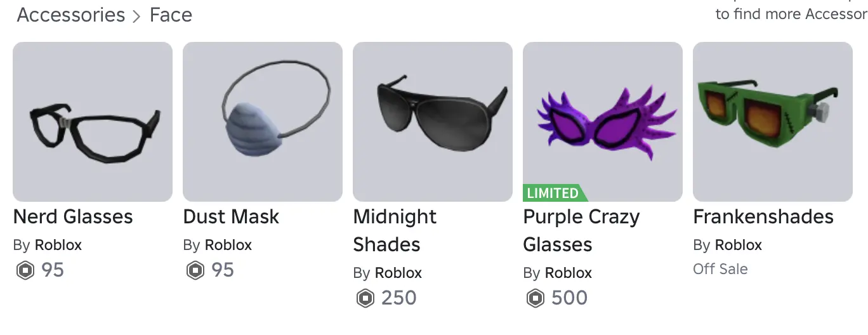
Task: Click the Robux icon under Dust Mask
Action: click(x=195, y=271)
